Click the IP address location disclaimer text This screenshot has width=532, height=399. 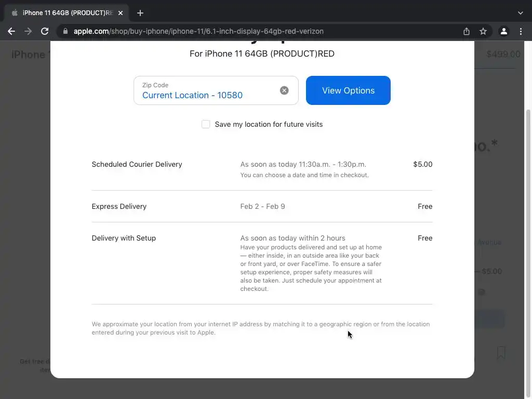point(261,328)
